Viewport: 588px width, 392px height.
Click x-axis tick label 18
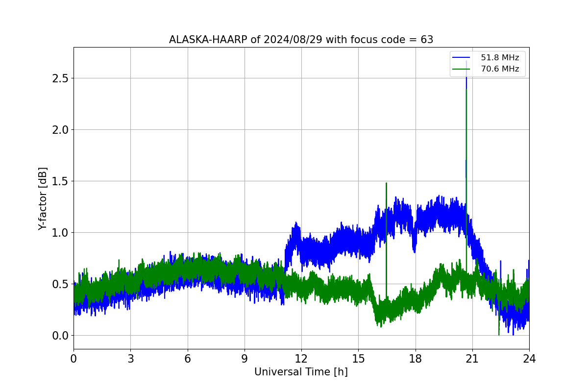[x=415, y=359]
